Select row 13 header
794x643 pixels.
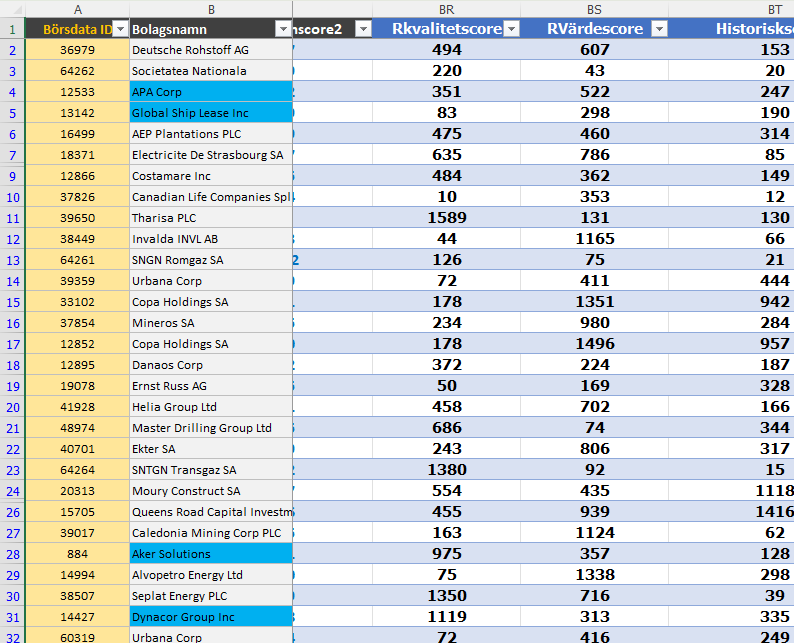point(12,260)
